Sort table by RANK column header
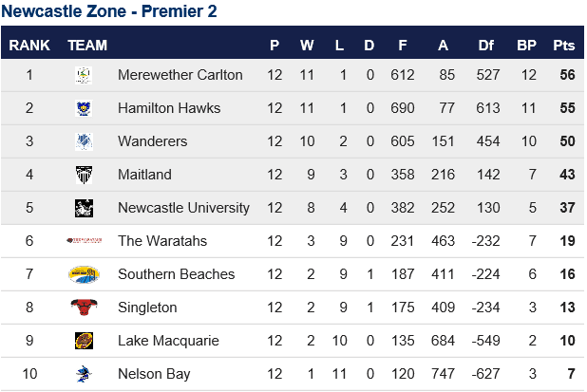 click(29, 46)
